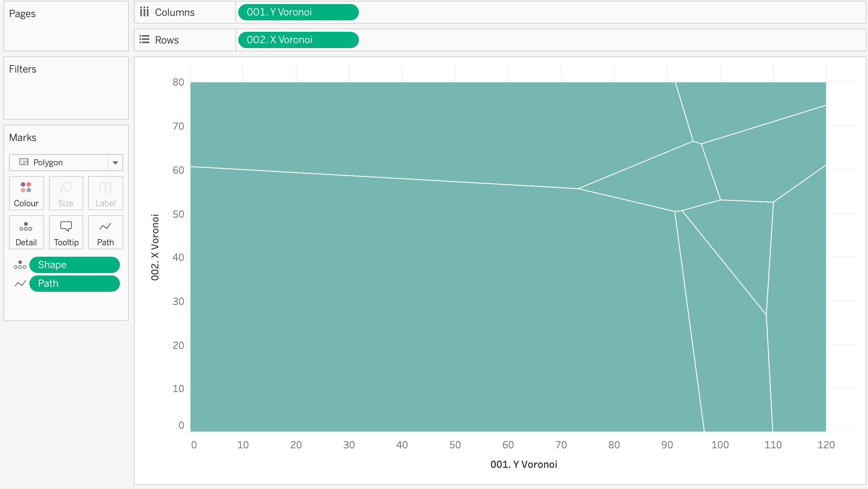Click the Size marks card
This screenshot has height=489, width=868.
coord(66,193)
